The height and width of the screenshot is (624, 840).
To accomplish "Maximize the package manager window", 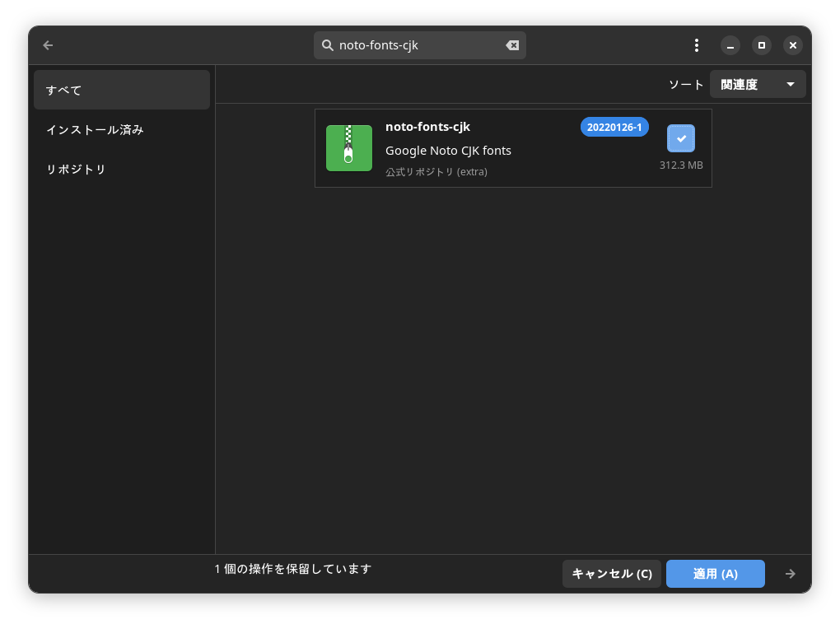I will (x=761, y=45).
